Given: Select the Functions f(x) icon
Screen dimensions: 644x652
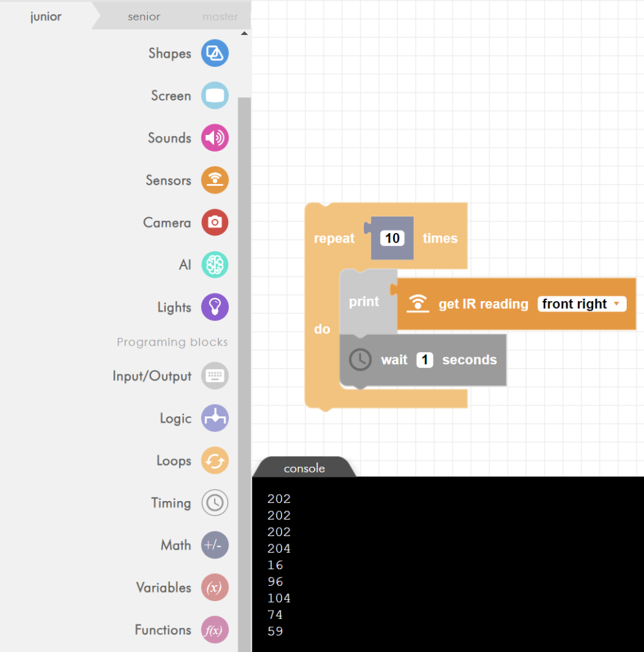Looking at the screenshot, I should 215,630.
